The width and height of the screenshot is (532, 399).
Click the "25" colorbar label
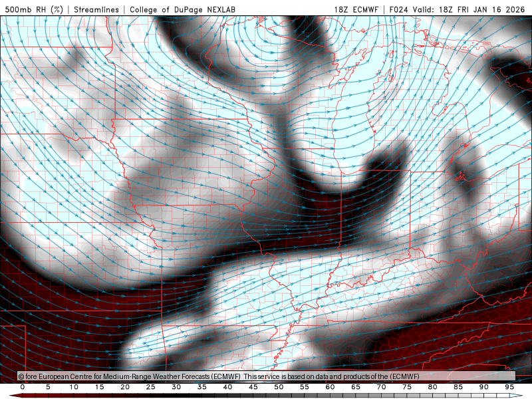(x=151, y=387)
